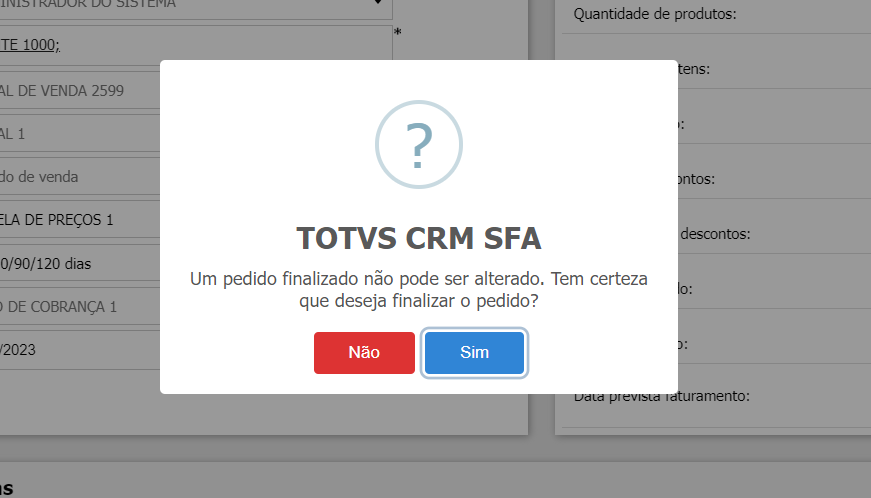Image resolution: width=871 pixels, height=498 pixels.
Task: Click the dialog confirmation message text
Action: pos(419,289)
